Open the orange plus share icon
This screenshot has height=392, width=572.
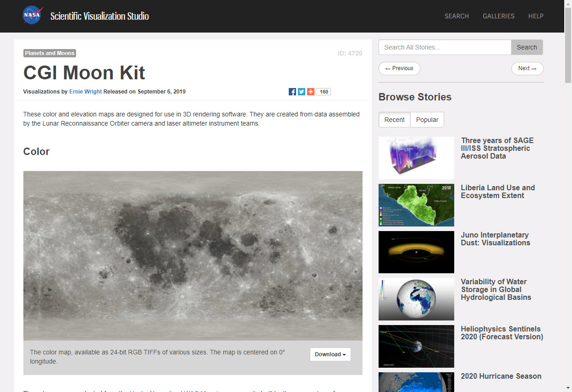[311, 92]
